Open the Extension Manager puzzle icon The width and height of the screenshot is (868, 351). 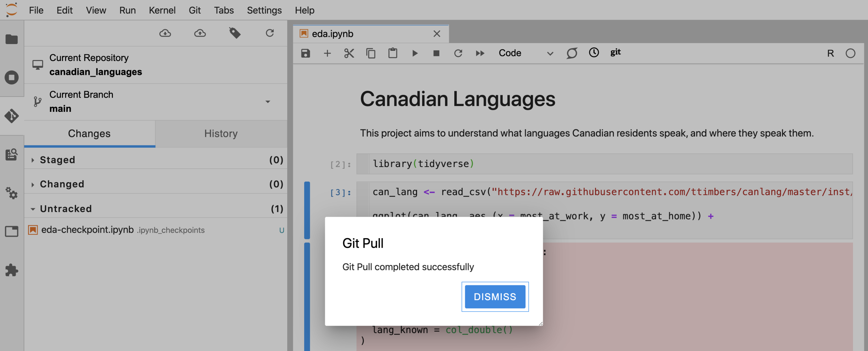click(x=12, y=270)
